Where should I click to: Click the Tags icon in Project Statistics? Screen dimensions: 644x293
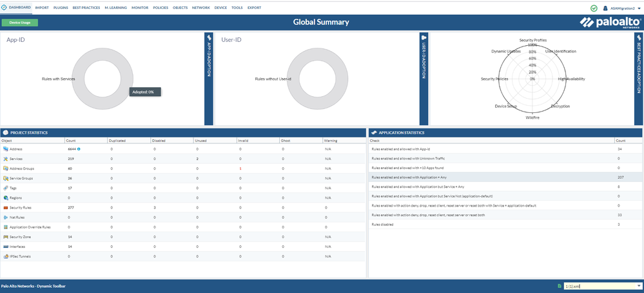pyautogui.click(x=5, y=188)
